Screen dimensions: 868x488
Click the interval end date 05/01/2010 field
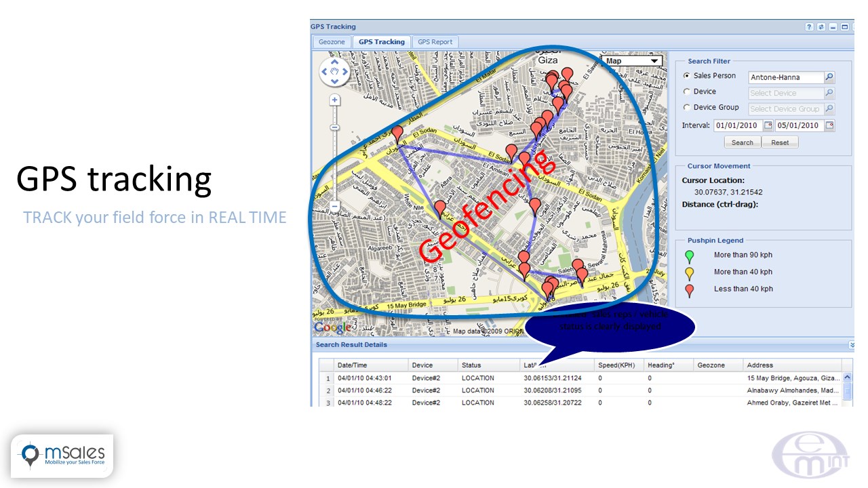point(799,125)
